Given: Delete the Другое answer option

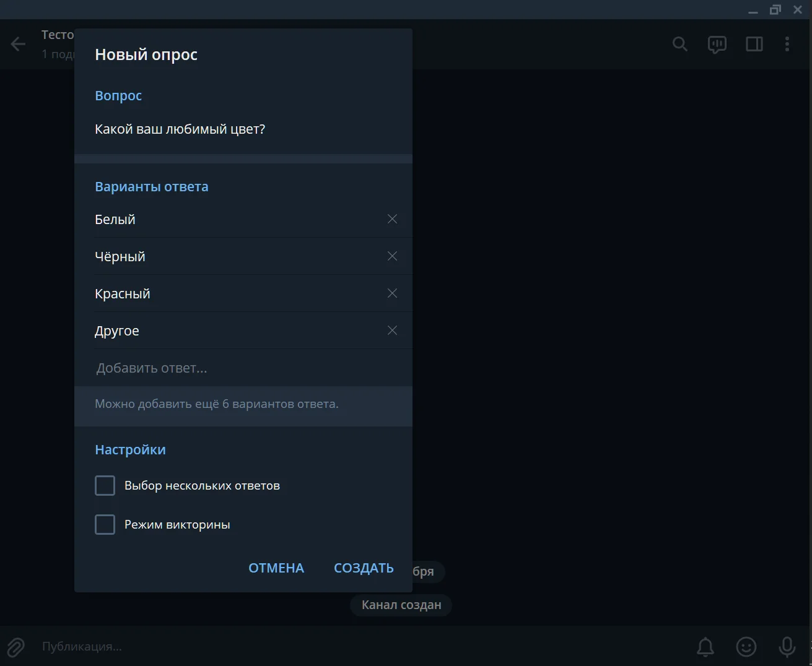Looking at the screenshot, I should (x=392, y=331).
